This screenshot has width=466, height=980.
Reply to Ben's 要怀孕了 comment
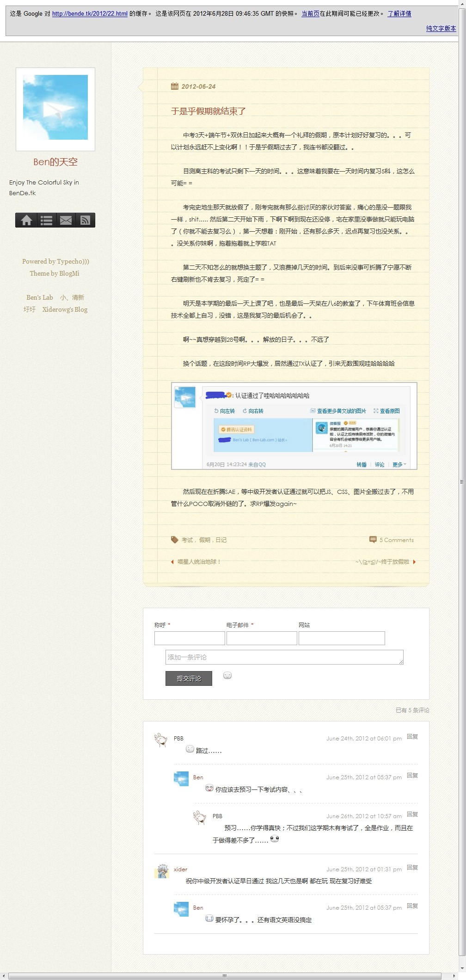coord(412,906)
